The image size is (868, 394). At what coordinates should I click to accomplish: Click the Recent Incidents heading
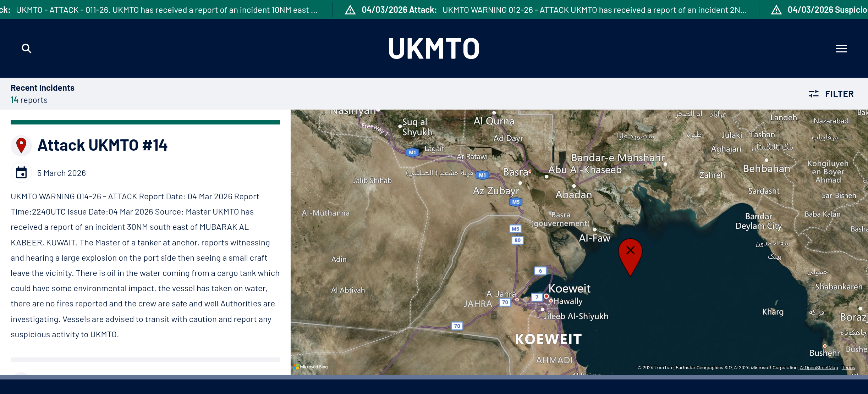pyautogui.click(x=43, y=88)
